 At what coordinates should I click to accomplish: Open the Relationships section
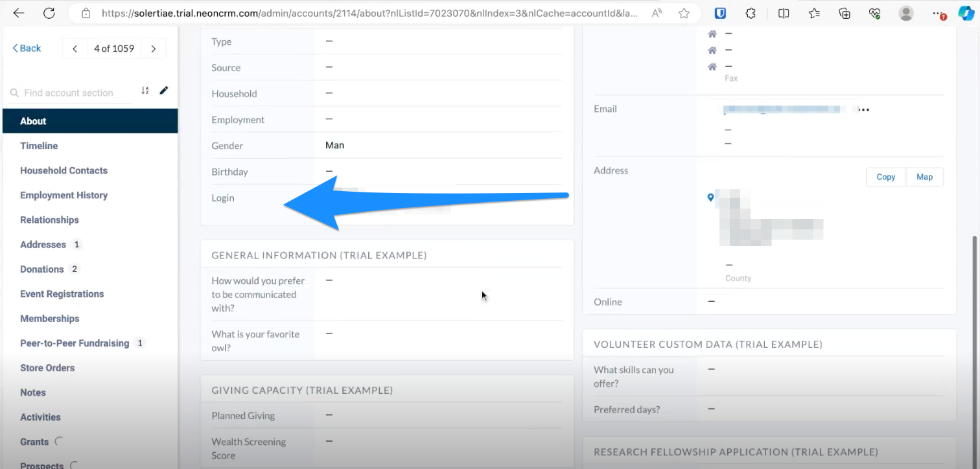(49, 220)
